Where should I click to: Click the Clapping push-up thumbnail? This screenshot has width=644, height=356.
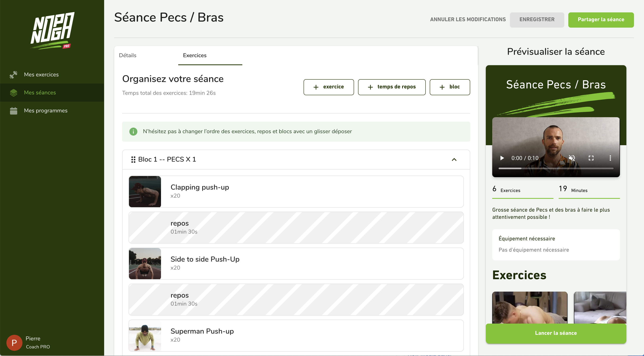point(145,192)
